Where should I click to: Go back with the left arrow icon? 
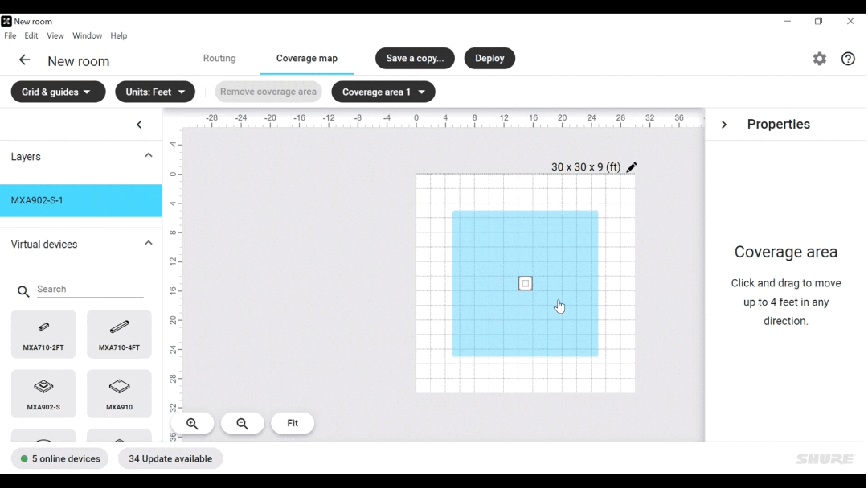(24, 60)
